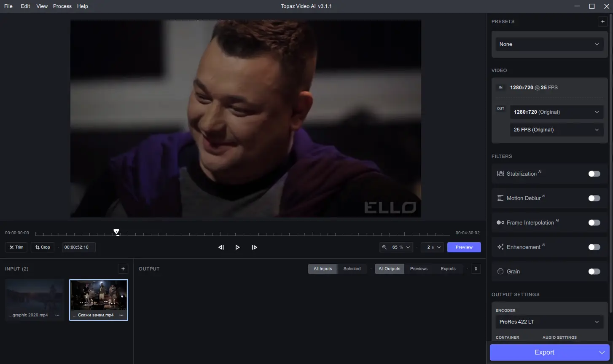Step forward one frame
Viewport: 613px width, 364px height.
pos(254,247)
